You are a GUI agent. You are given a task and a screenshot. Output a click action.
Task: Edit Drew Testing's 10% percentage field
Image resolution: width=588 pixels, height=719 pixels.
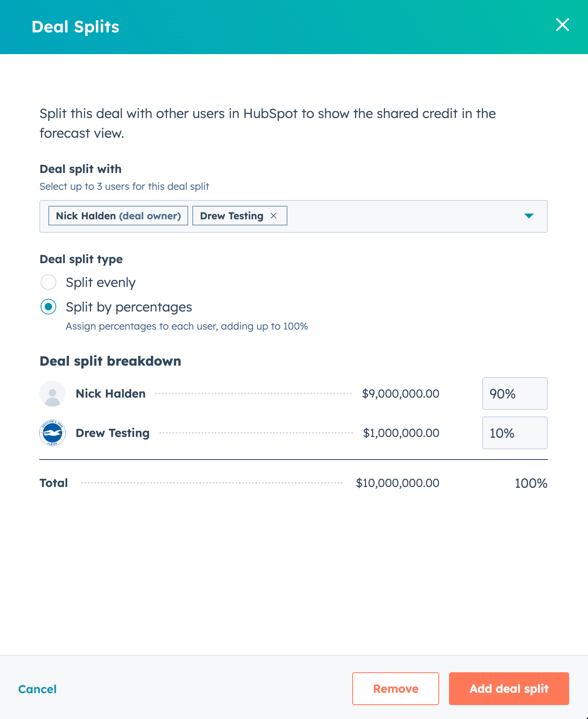[x=515, y=433]
